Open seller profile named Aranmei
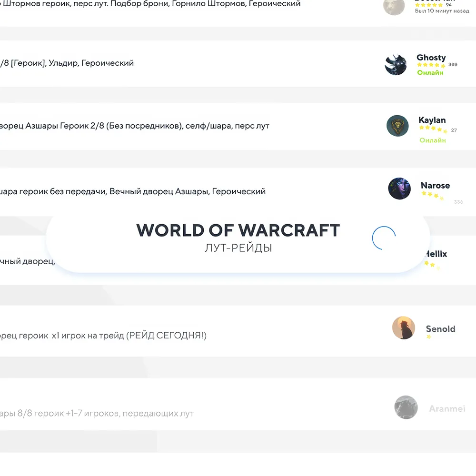 coord(447,409)
